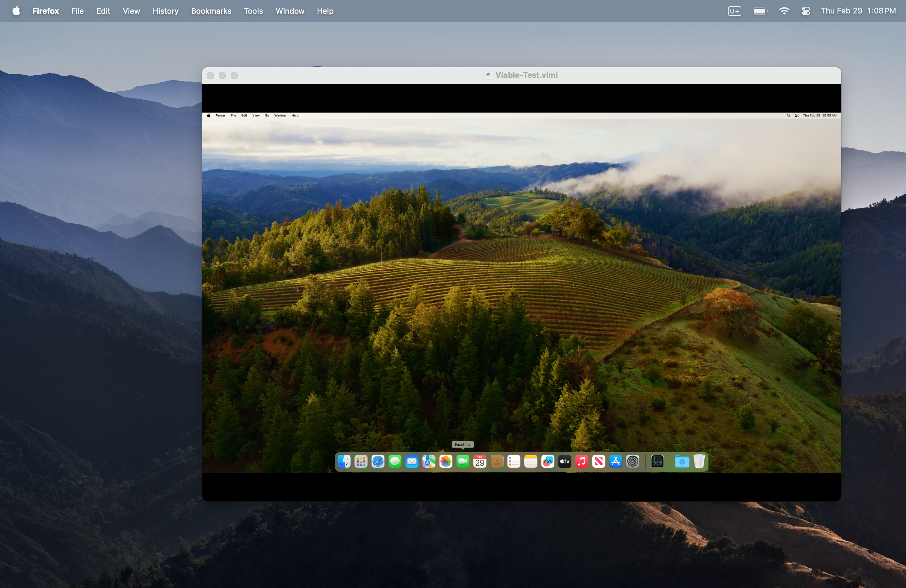Image resolution: width=906 pixels, height=588 pixels.
Task: Open Window menu inside the VM
Action: click(280, 116)
